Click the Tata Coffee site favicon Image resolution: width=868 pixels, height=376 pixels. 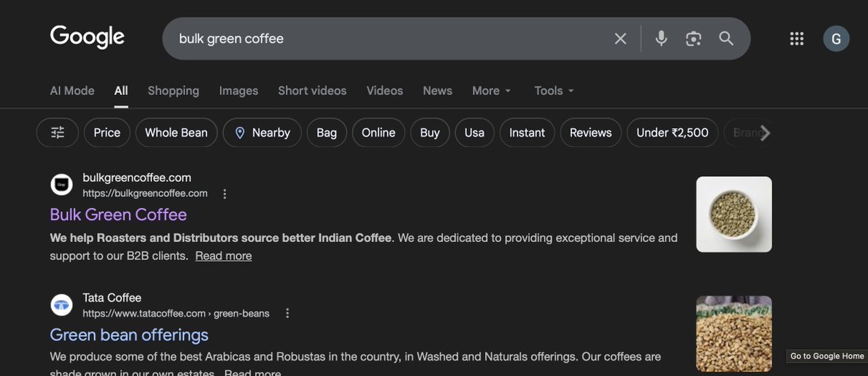62,305
